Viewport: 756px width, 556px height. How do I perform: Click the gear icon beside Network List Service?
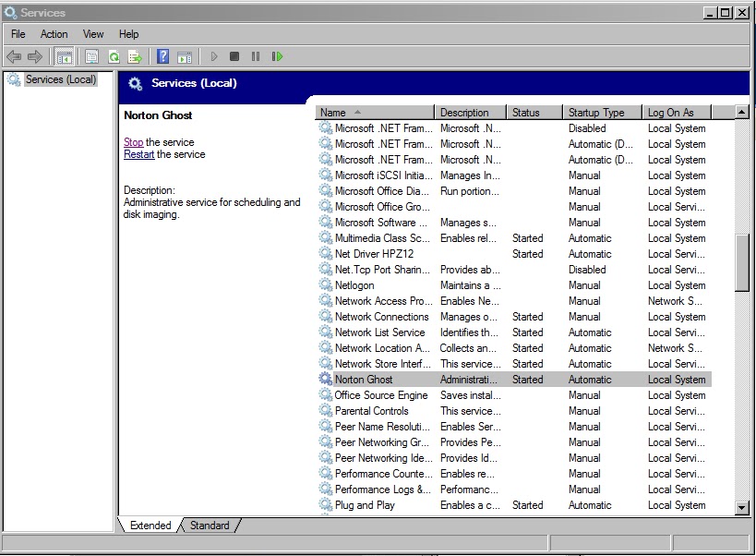(x=326, y=332)
